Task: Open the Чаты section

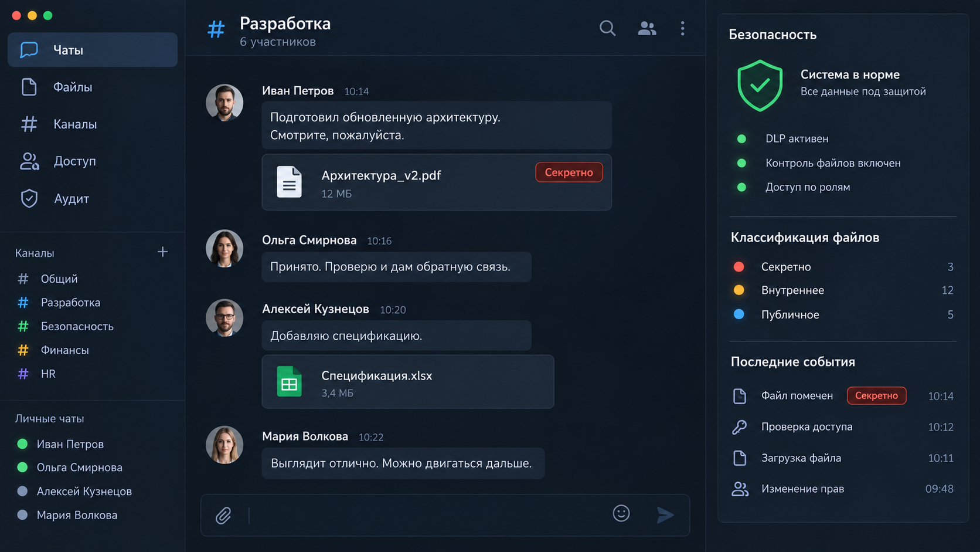Action: point(93,50)
